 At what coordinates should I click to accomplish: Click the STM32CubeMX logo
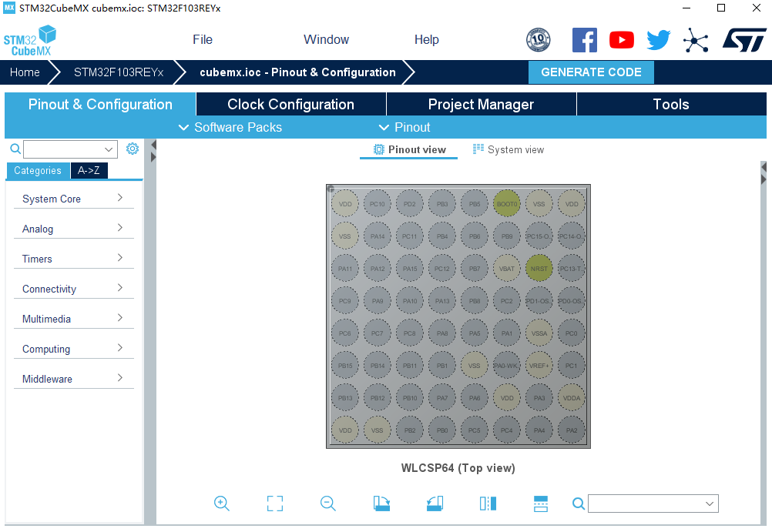[x=29, y=40]
